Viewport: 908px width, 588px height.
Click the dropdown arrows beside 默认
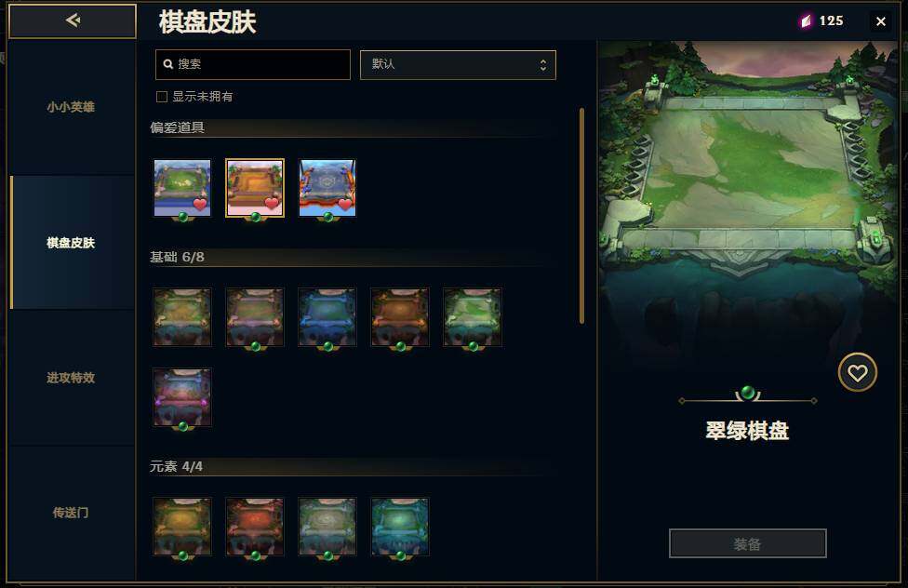543,65
